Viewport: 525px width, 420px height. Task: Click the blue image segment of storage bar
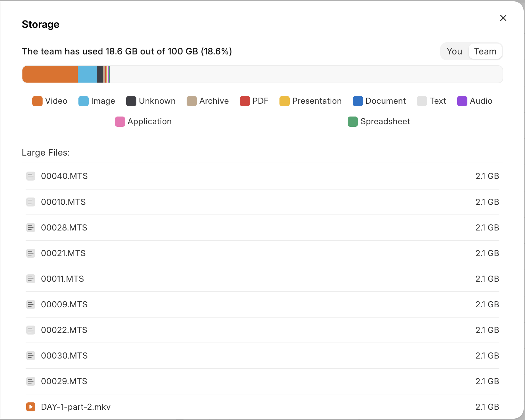click(87, 74)
